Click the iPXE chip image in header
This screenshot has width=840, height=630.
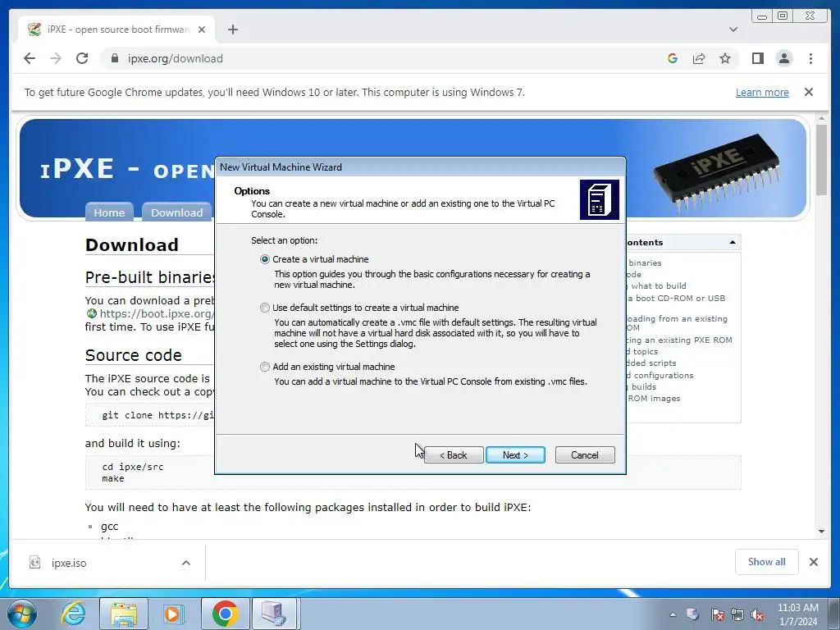pyautogui.click(x=717, y=172)
